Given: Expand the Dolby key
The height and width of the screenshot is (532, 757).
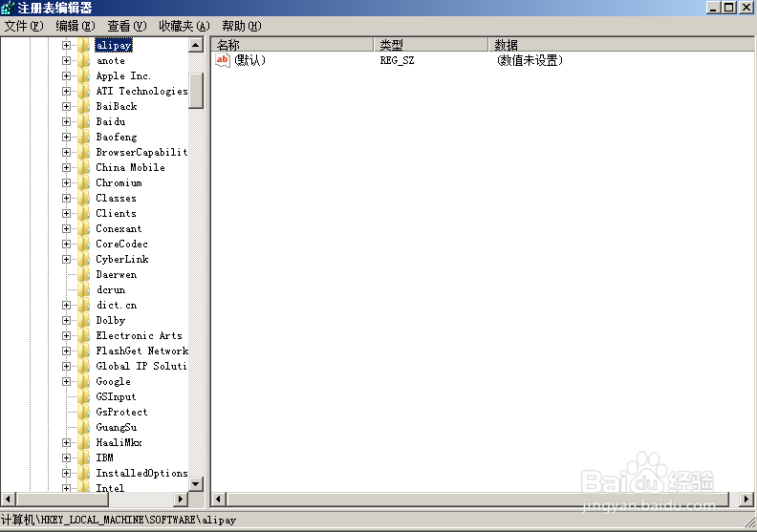Looking at the screenshot, I should (66, 320).
